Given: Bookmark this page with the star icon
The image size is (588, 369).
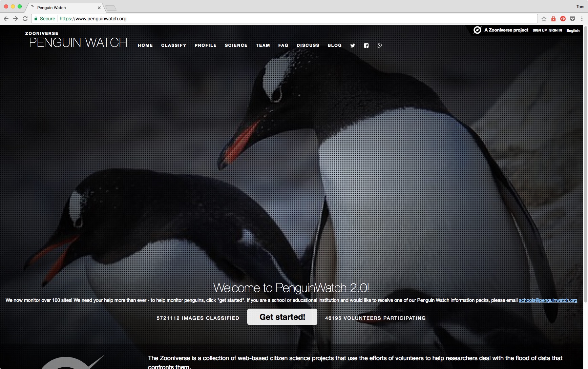Looking at the screenshot, I should tap(544, 19).
